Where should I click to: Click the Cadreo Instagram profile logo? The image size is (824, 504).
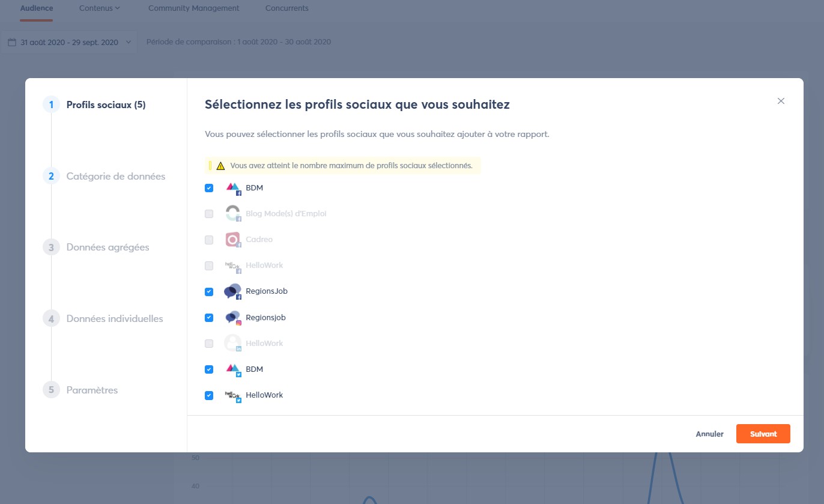pos(233,239)
